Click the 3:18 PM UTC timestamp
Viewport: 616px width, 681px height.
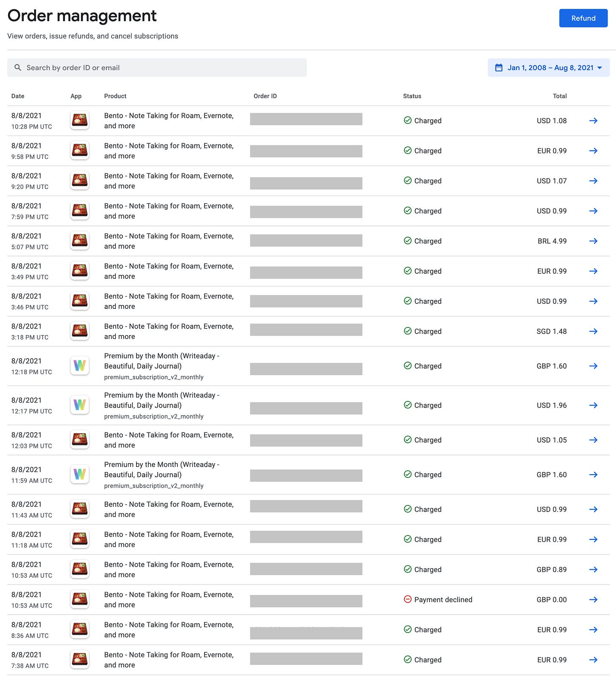click(x=30, y=337)
